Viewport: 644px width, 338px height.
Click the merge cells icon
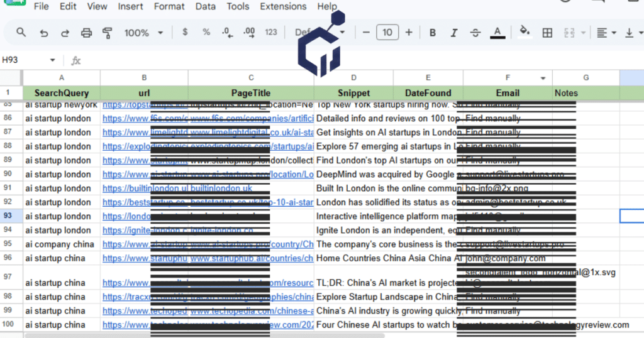click(x=569, y=33)
